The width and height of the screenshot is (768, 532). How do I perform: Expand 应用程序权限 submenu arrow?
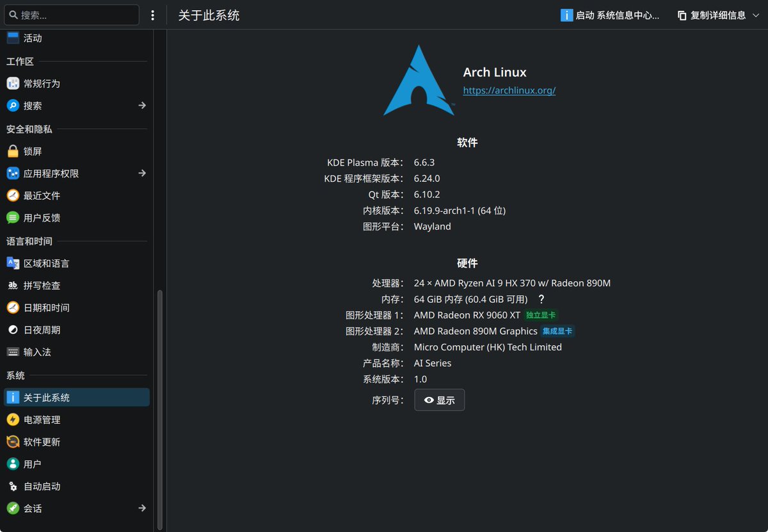coord(142,173)
